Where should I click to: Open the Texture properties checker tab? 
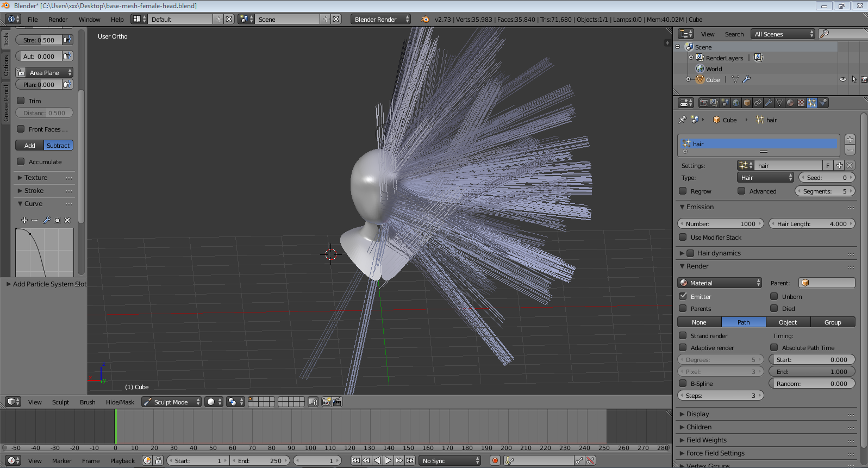click(x=801, y=103)
